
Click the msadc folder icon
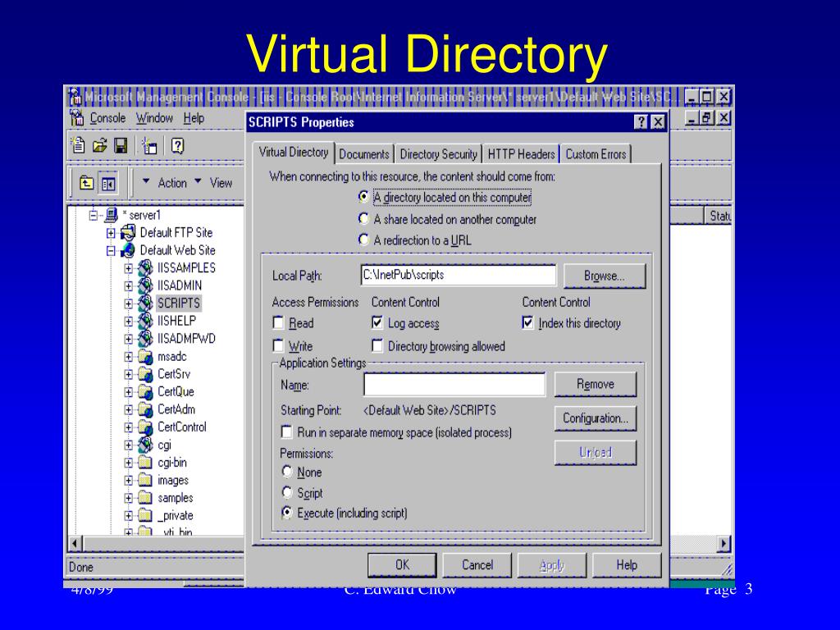145,356
